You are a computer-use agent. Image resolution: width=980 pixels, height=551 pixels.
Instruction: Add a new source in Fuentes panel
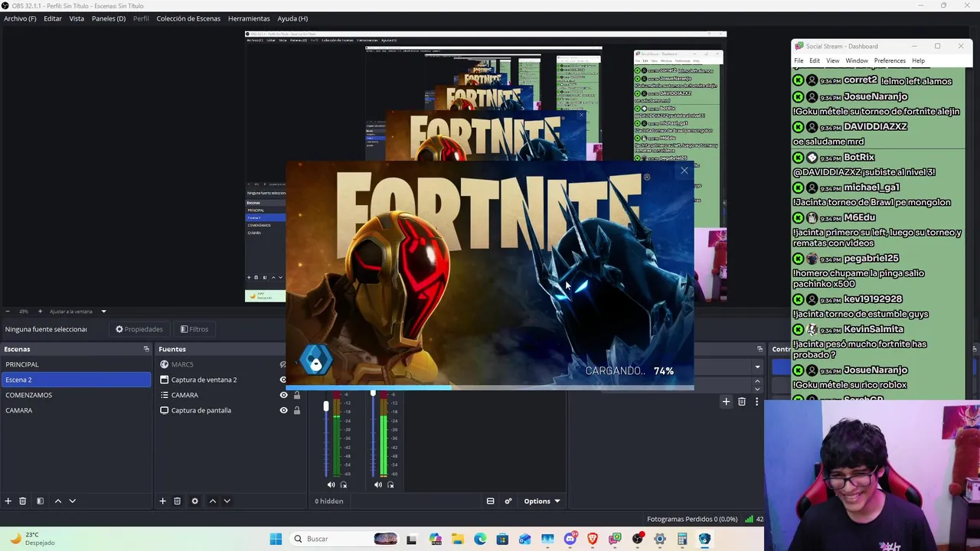click(x=162, y=501)
